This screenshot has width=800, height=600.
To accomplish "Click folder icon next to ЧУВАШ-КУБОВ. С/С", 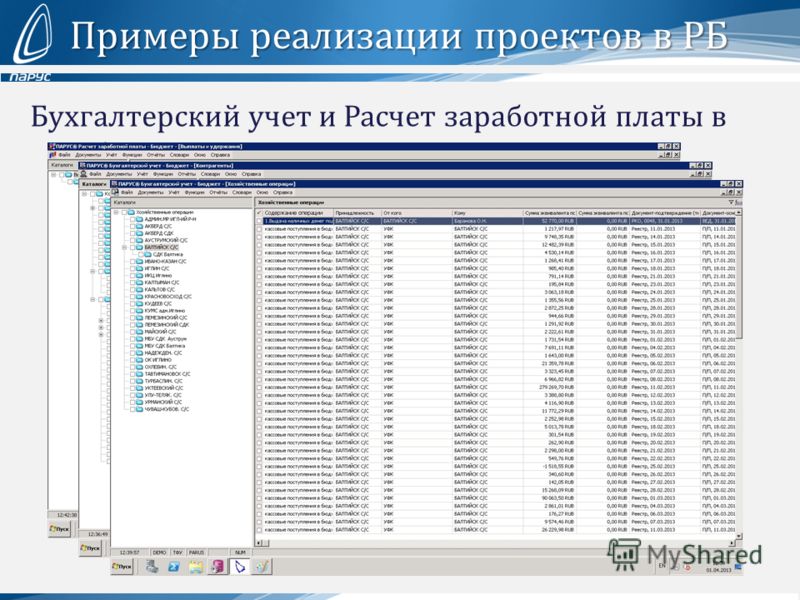I will click(x=140, y=409).
